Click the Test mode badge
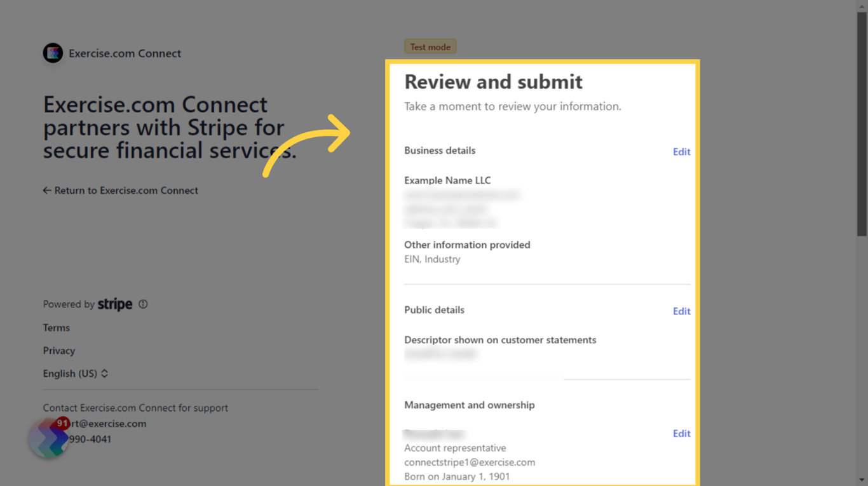The width and height of the screenshot is (868, 486). [430, 46]
